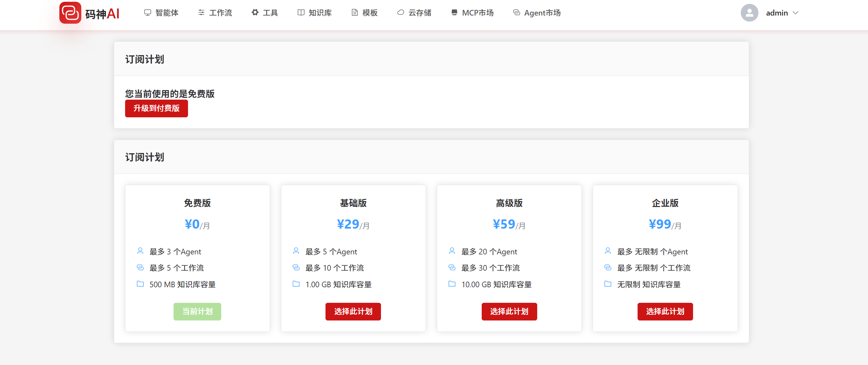Go to the 知识库 page
The width and height of the screenshot is (868, 365).
click(320, 13)
